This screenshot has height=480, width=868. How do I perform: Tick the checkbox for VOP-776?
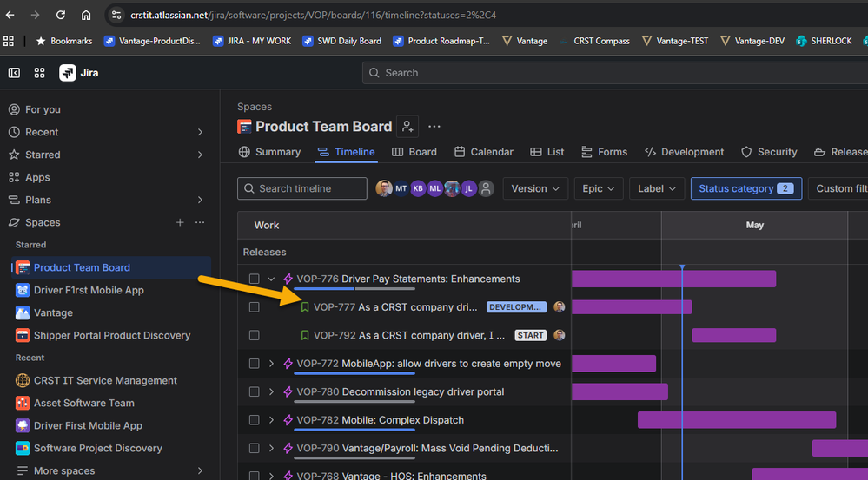pos(254,279)
